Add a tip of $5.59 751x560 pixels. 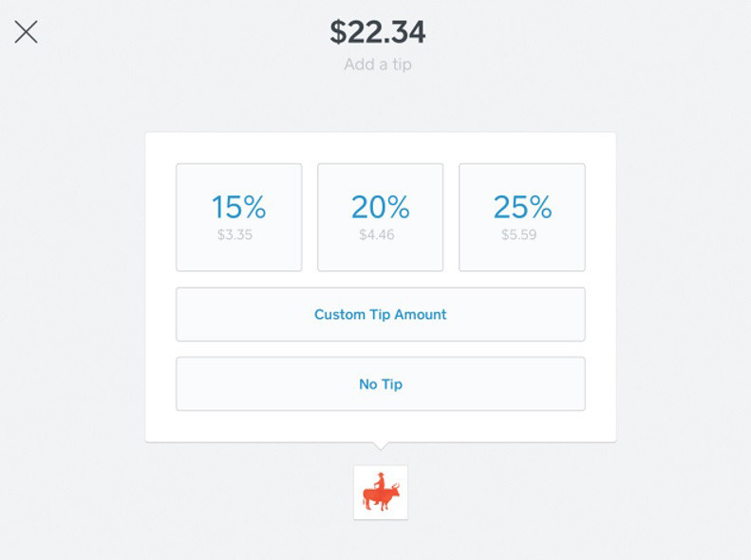tap(522, 217)
